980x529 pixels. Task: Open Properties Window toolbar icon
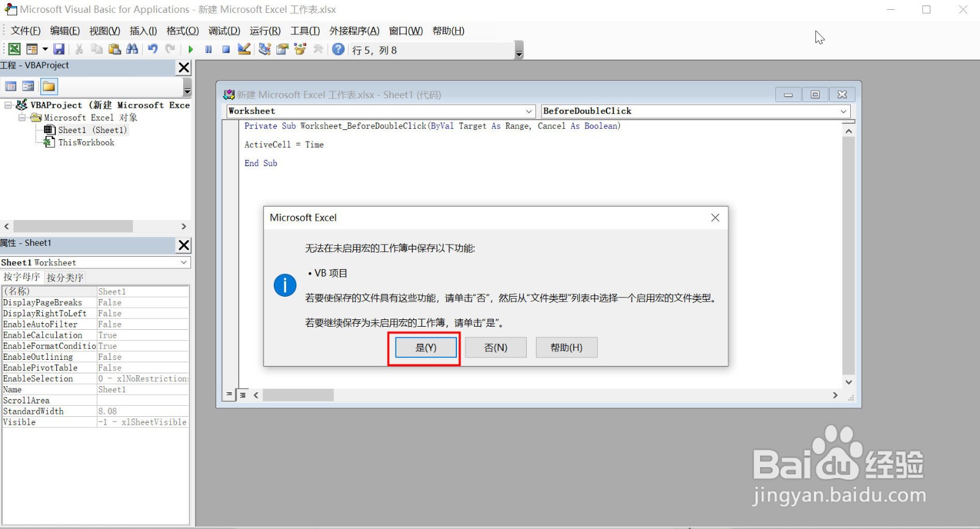pos(282,49)
